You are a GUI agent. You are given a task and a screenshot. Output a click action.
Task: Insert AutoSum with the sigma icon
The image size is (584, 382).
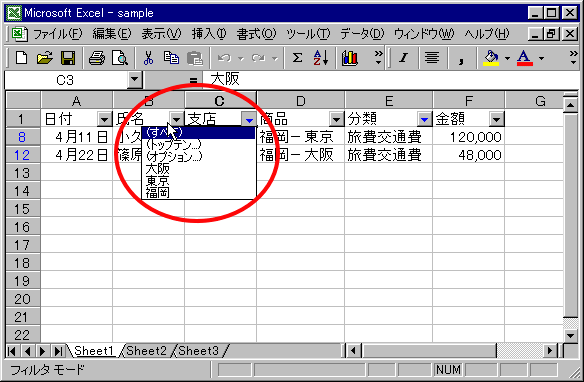point(297,58)
